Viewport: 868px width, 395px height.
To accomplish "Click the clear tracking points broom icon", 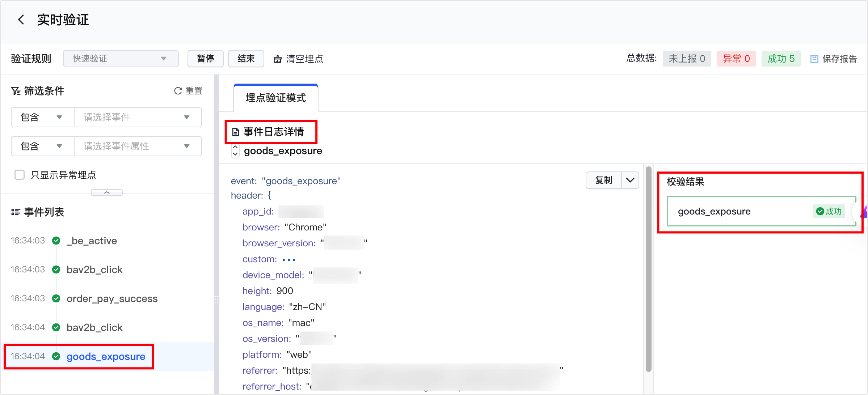I will (277, 59).
